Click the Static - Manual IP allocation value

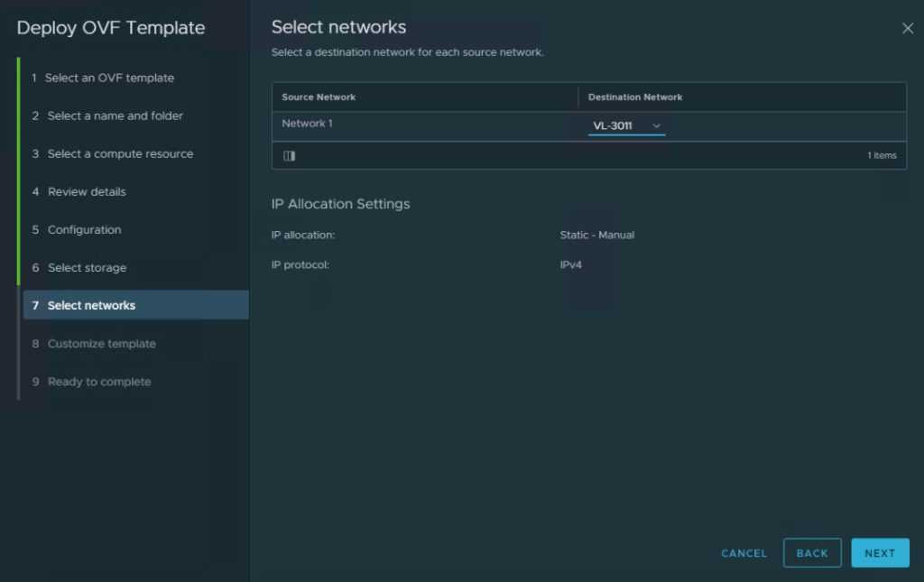click(596, 236)
